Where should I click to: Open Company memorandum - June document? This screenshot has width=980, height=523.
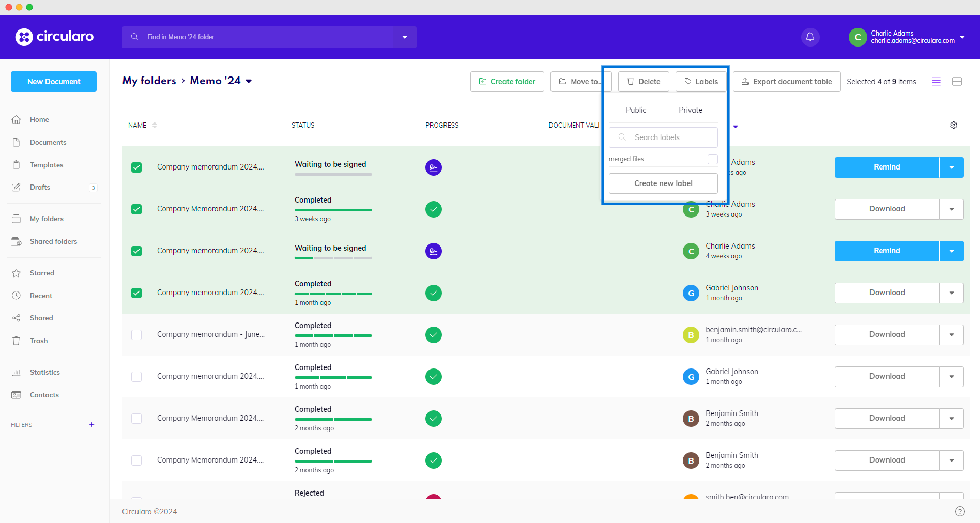click(211, 334)
